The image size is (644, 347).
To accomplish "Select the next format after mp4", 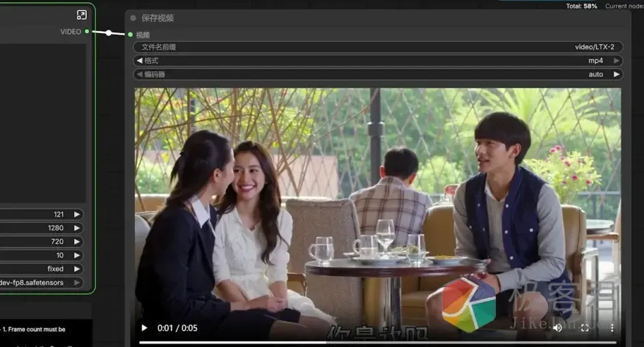I will [x=617, y=61].
